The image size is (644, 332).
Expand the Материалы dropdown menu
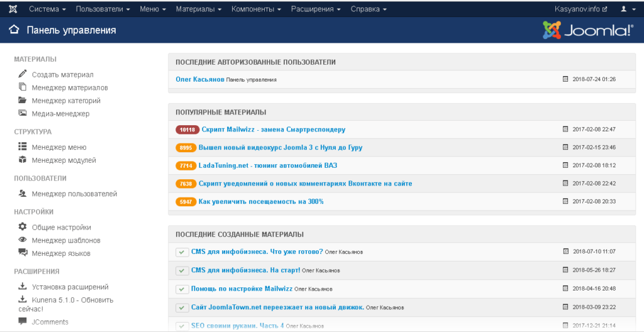pos(198,9)
